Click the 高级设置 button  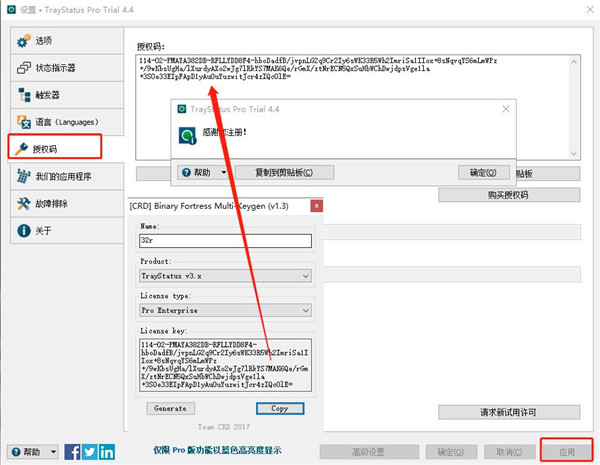369,452
